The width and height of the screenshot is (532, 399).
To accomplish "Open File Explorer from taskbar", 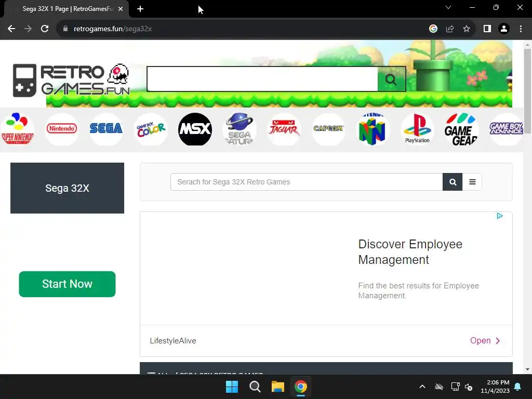I will click(278, 387).
